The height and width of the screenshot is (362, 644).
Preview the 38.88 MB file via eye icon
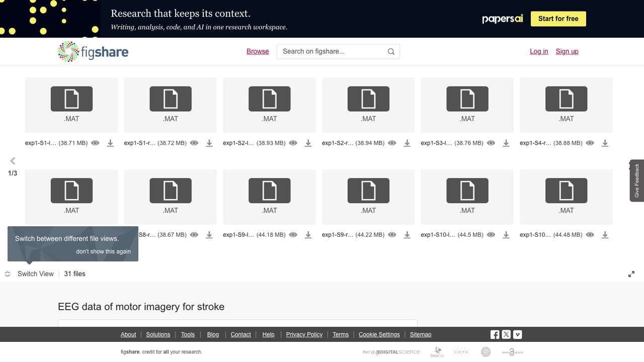[x=590, y=143]
